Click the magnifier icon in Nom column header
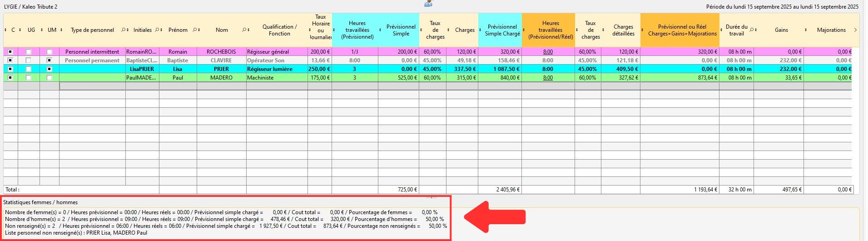Screen dimensions: 868x241 pos(244,30)
